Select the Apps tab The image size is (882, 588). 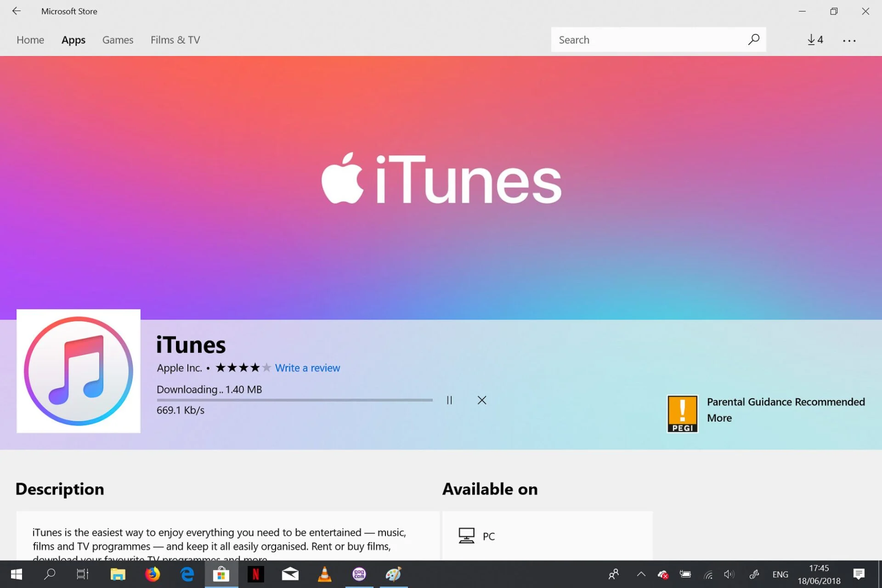tap(73, 40)
